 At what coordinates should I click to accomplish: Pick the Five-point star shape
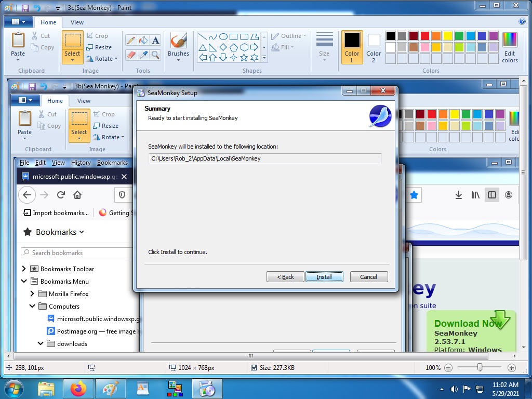point(244,57)
